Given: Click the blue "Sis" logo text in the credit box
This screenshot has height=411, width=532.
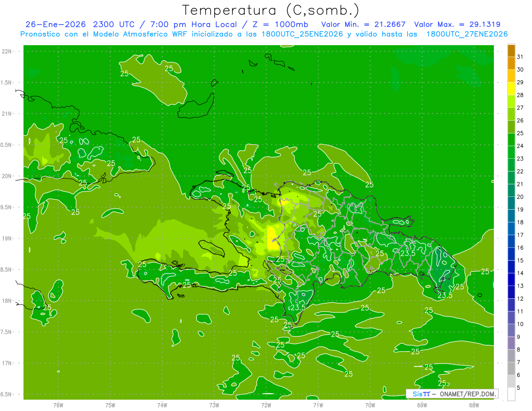Looking at the screenshot, I should pos(417,394).
